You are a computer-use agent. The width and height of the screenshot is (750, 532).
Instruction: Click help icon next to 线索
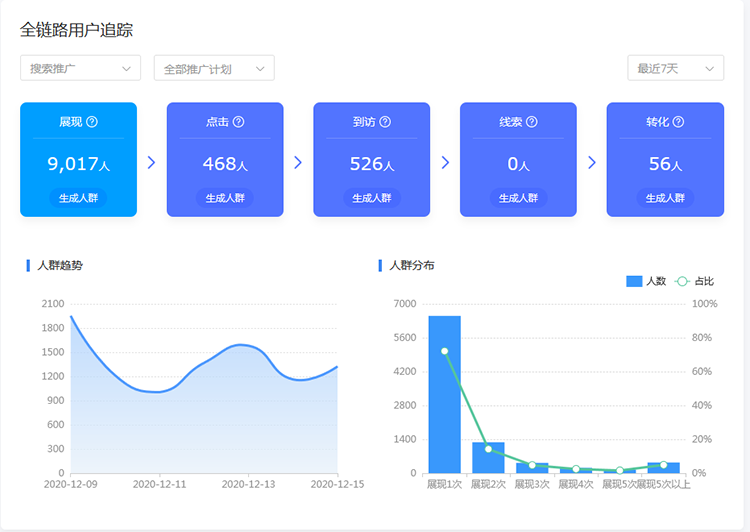tap(532, 122)
